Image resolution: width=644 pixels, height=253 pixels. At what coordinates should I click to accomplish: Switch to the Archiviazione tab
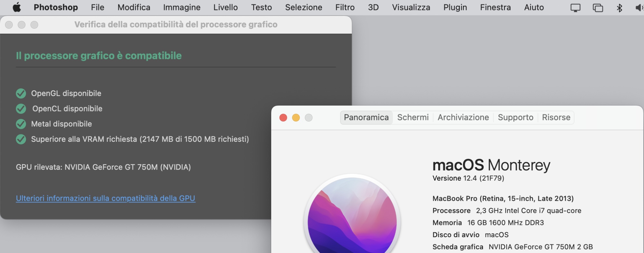463,117
